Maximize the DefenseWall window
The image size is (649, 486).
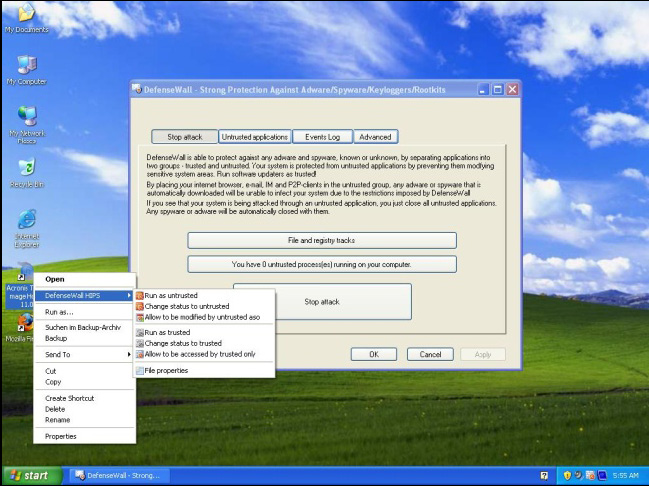click(x=498, y=89)
